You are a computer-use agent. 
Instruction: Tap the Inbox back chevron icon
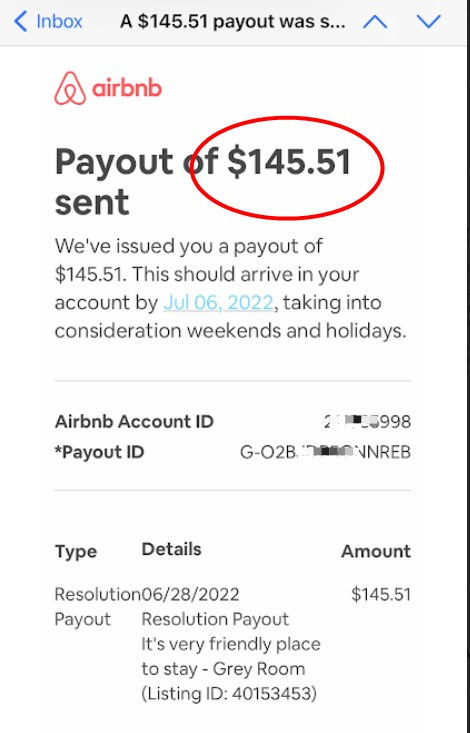21,22
